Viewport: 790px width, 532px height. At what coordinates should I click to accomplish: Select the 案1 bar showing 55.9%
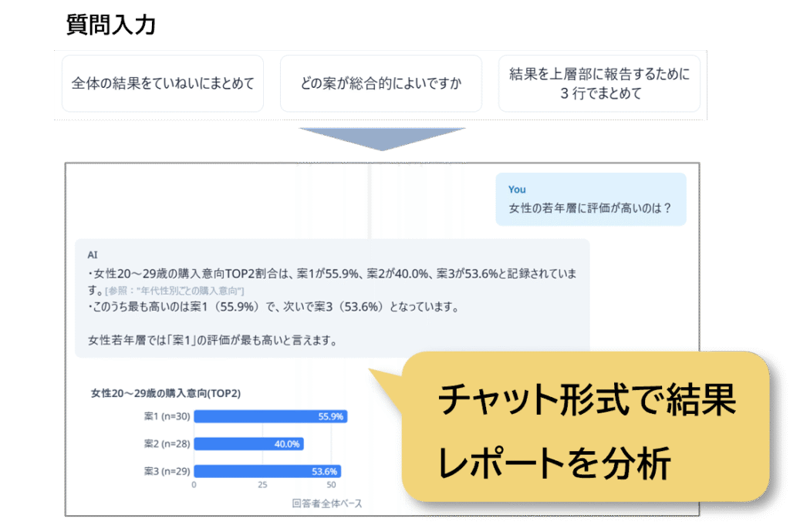(x=270, y=416)
